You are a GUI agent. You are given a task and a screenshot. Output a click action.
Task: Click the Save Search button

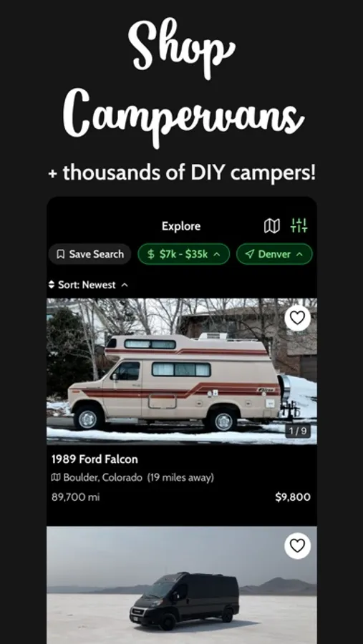click(90, 254)
